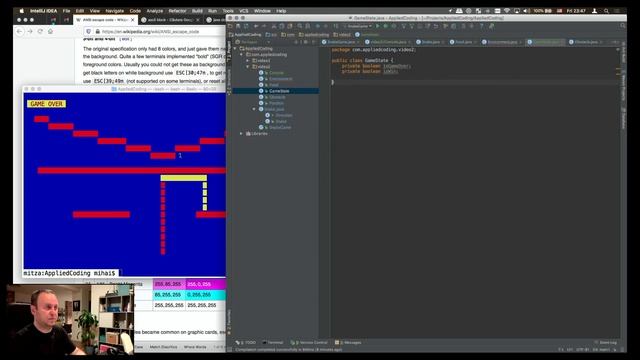Click the magenta cell reading 255,0,255
This screenshot has width=640, height=360.
click(206, 284)
